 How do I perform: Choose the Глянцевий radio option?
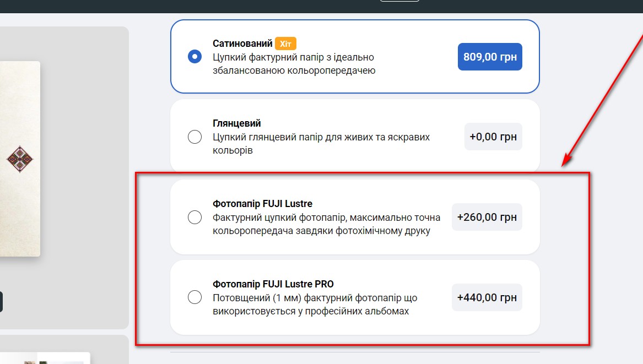pyautogui.click(x=194, y=137)
